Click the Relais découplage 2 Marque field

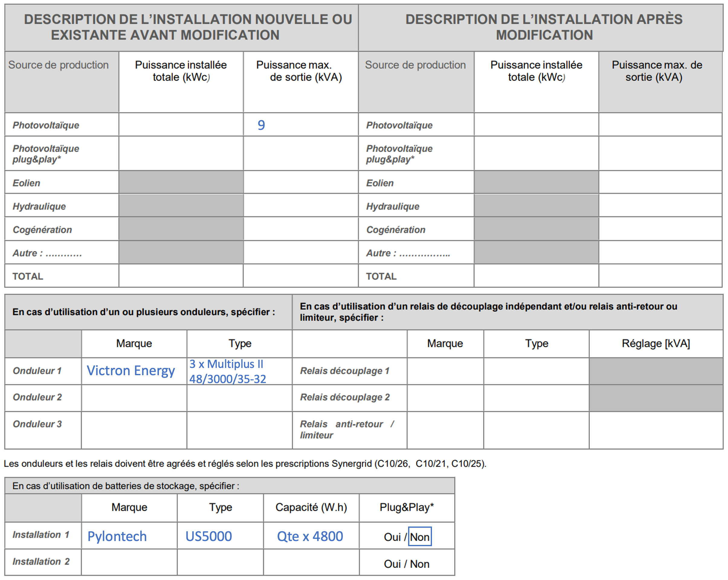coord(445,398)
